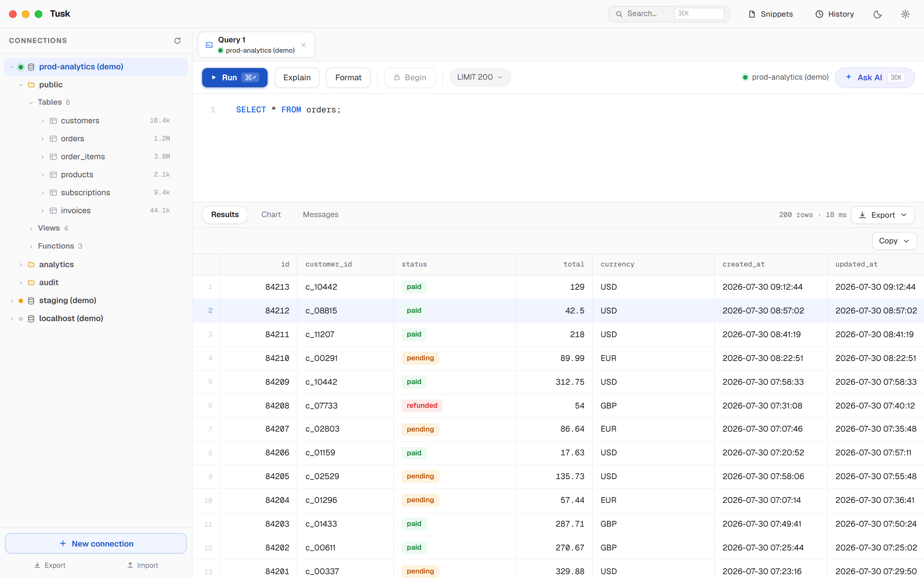Open Export results dropdown
The width and height of the screenshot is (924, 578).
pyautogui.click(x=883, y=215)
